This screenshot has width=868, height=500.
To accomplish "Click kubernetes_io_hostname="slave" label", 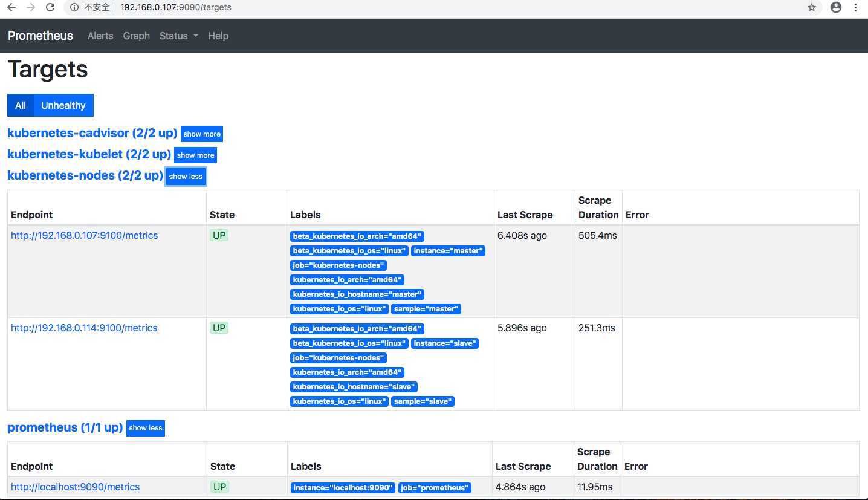I will [x=354, y=387].
